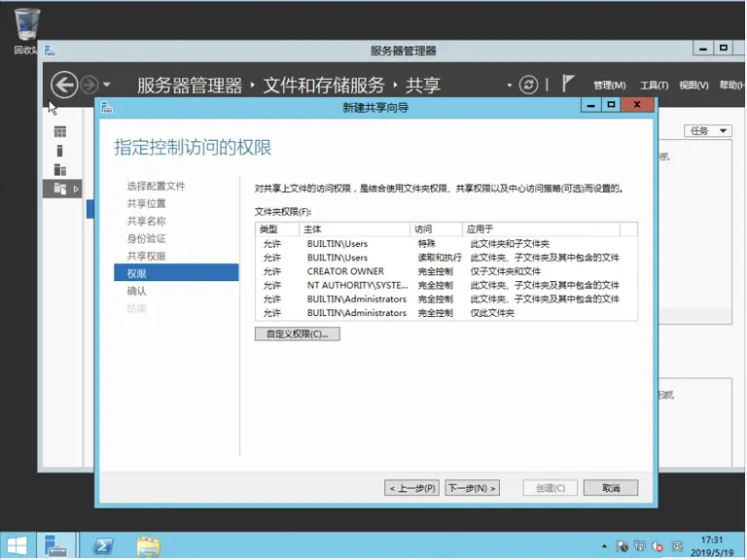747x560 pixels.
Task: Click the network tray icon
Action: [x=639, y=546]
